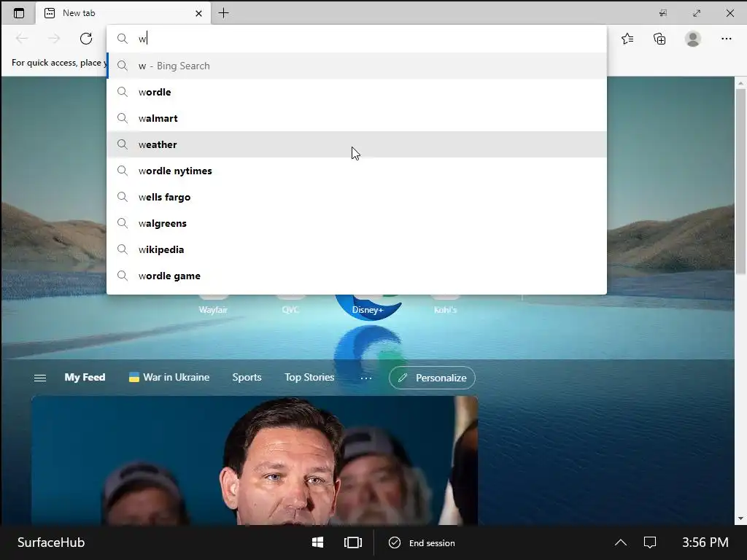Viewport: 747px width, 560px height.
Task: Go forward with the forward arrow
Action: tap(54, 39)
